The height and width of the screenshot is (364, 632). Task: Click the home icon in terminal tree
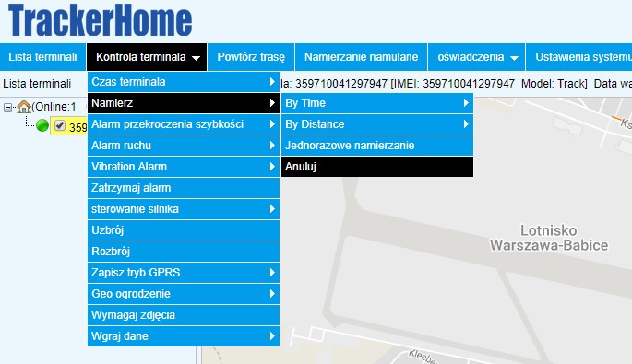pyautogui.click(x=24, y=107)
